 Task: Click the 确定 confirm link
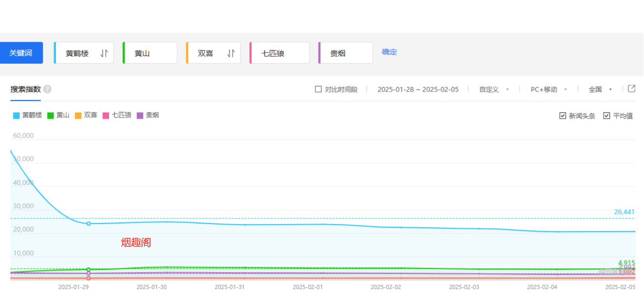[x=389, y=52]
